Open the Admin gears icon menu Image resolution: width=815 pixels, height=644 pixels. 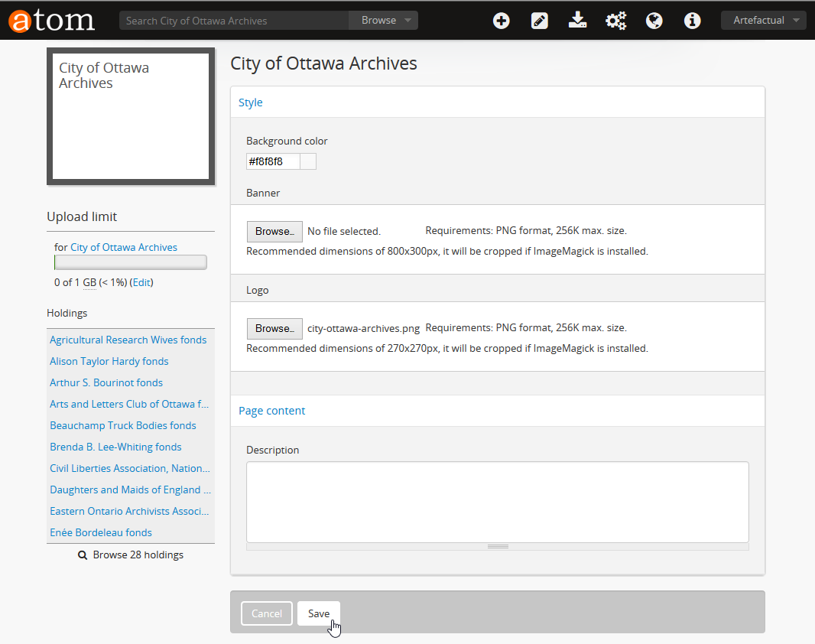point(615,21)
